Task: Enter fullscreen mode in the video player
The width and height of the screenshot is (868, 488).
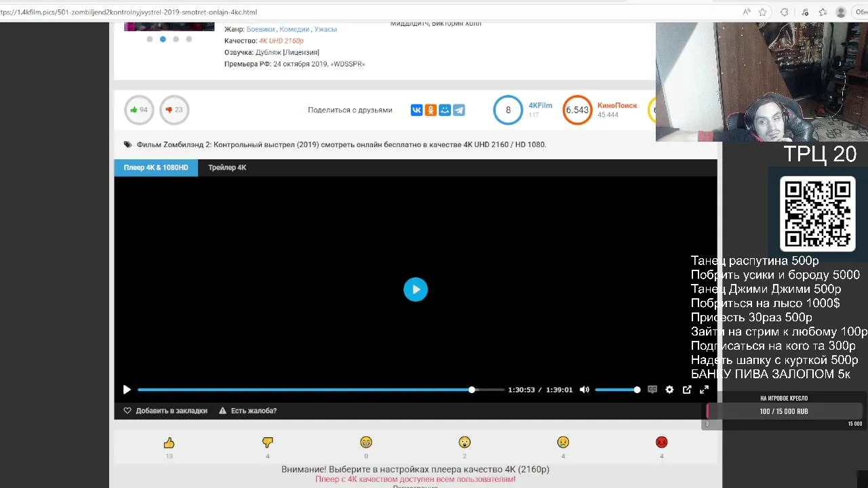Action: (x=704, y=390)
